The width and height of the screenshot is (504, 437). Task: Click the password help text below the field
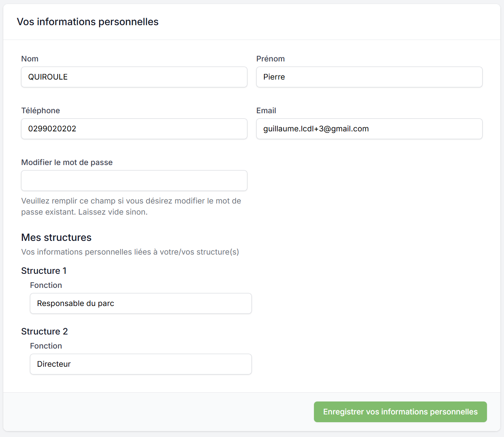tap(131, 206)
